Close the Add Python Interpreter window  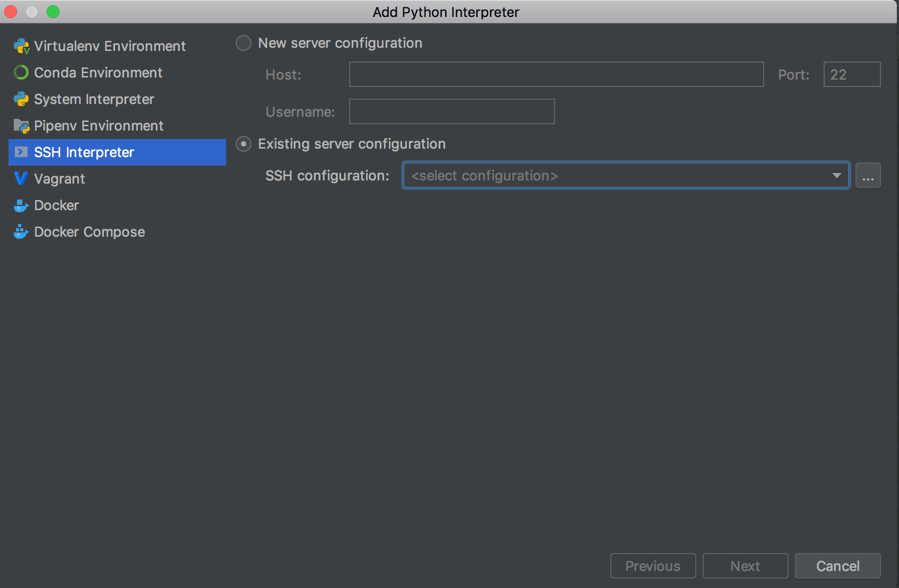point(11,12)
